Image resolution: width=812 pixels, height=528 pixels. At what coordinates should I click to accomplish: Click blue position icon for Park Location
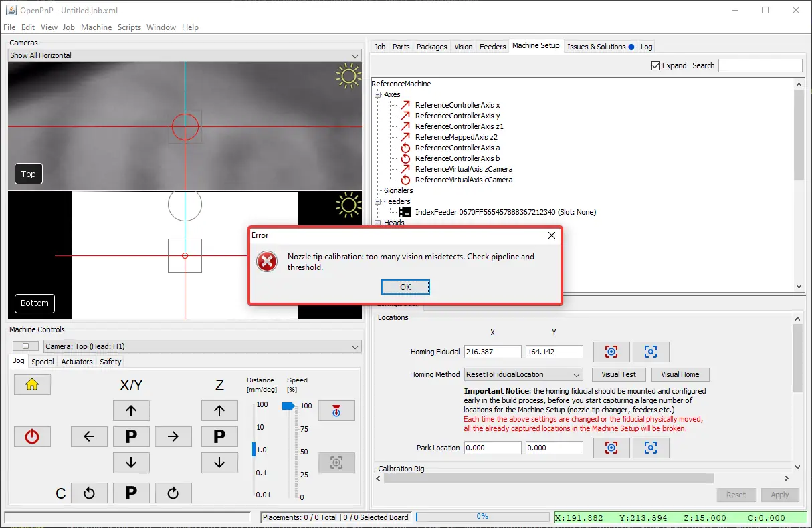coord(650,448)
